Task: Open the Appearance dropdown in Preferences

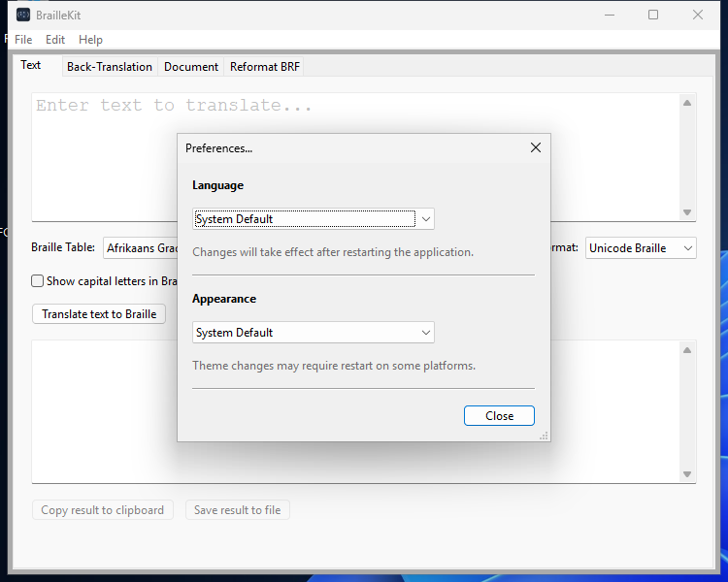Action: click(x=314, y=333)
